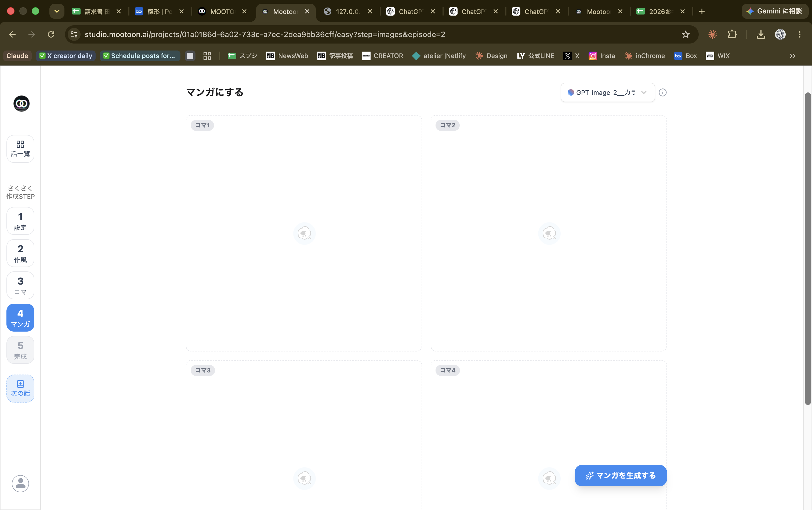Go to step 1 設定
The width and height of the screenshot is (812, 510).
click(20, 221)
